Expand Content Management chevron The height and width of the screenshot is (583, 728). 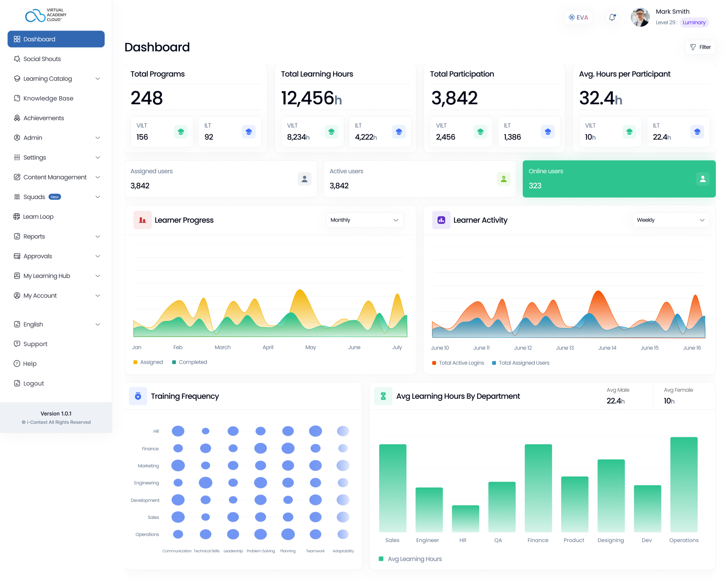[98, 177]
